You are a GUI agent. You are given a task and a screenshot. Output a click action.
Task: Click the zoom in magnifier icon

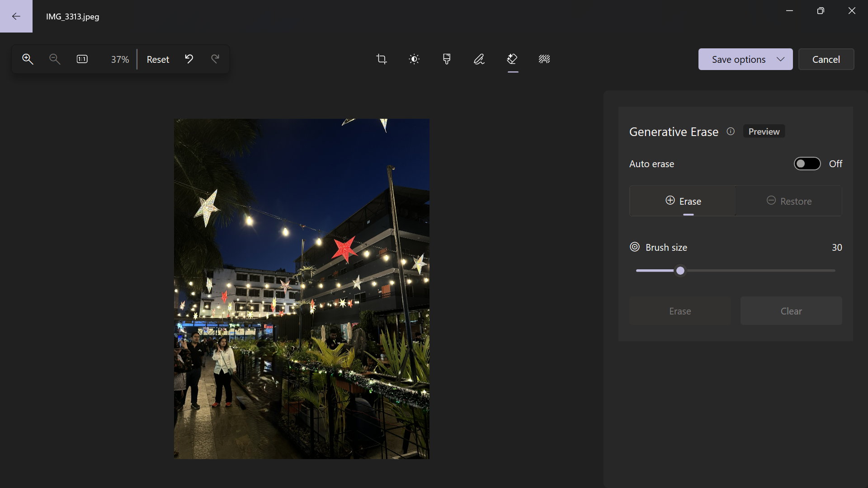(x=28, y=59)
